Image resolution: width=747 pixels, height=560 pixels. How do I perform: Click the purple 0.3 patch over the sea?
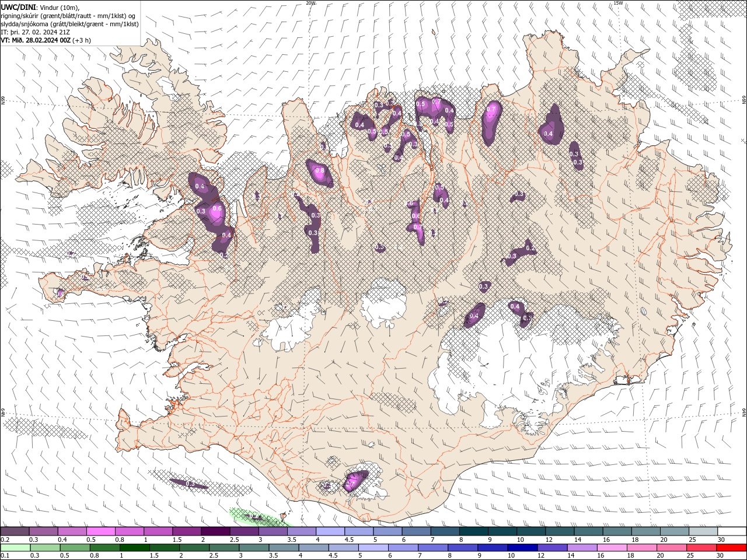tap(190, 484)
